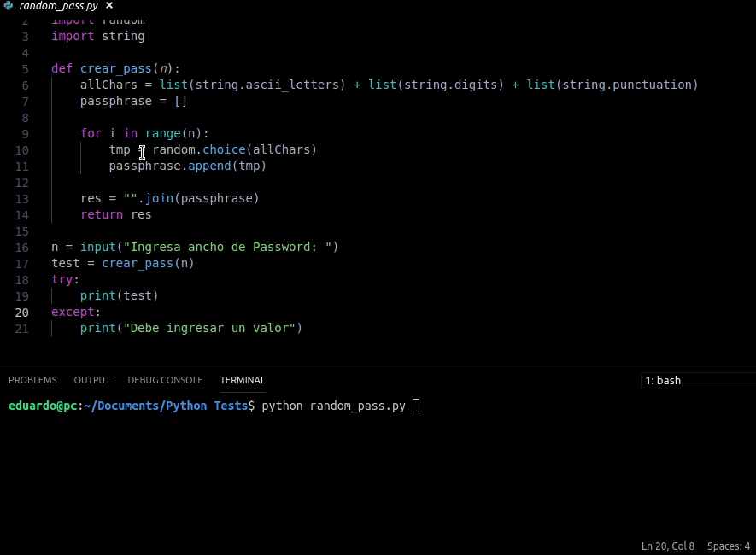This screenshot has width=756, height=555.
Task: Open the OUTPUT panel
Action: point(91,380)
